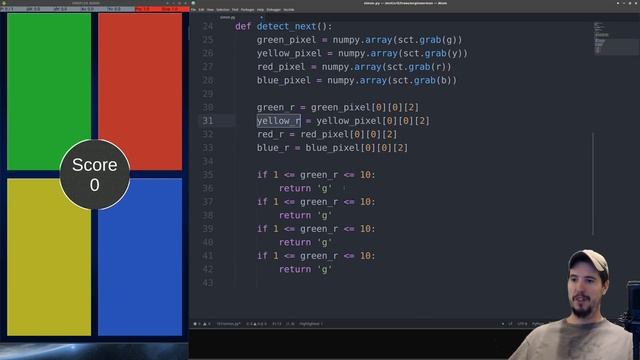Click 'yellow_pixel' on line 26

(289, 53)
